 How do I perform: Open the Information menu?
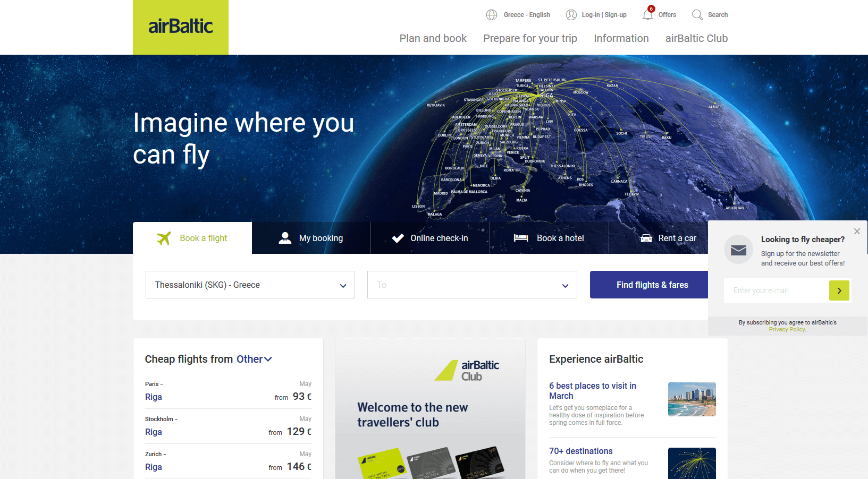pyautogui.click(x=621, y=38)
